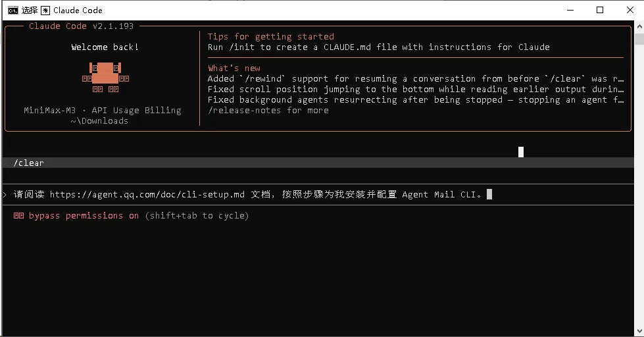
Task: Click the bypass permissions indicator icon
Action: coord(18,216)
